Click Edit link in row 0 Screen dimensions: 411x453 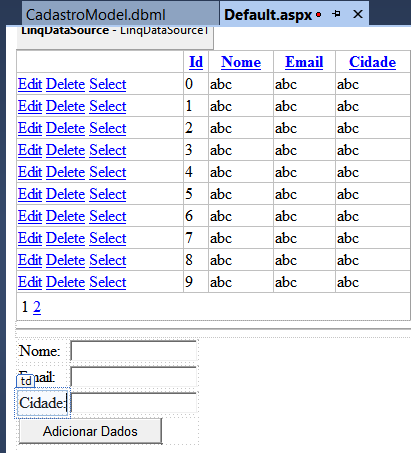(x=30, y=84)
